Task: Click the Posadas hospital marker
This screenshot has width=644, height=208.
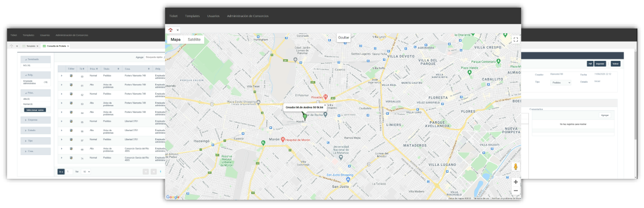Action: [326, 97]
